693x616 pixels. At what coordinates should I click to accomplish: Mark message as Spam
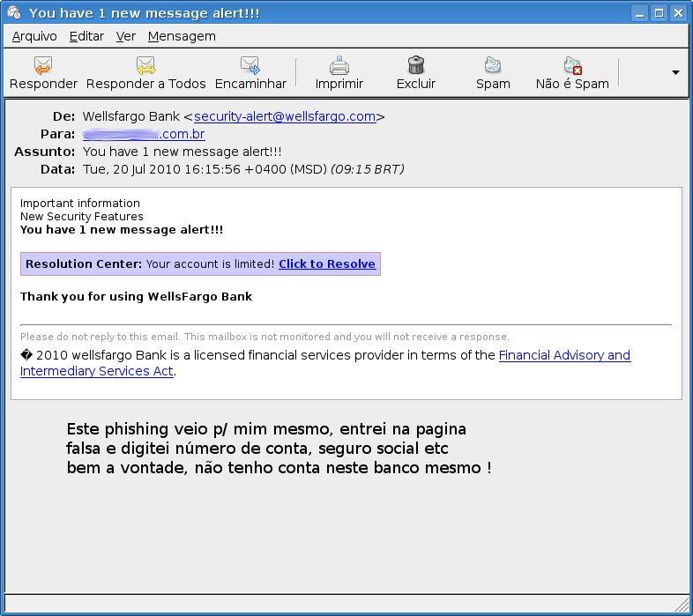click(493, 65)
